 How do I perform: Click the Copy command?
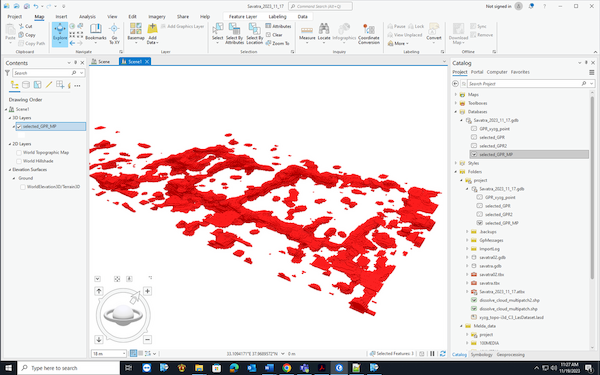[27, 35]
